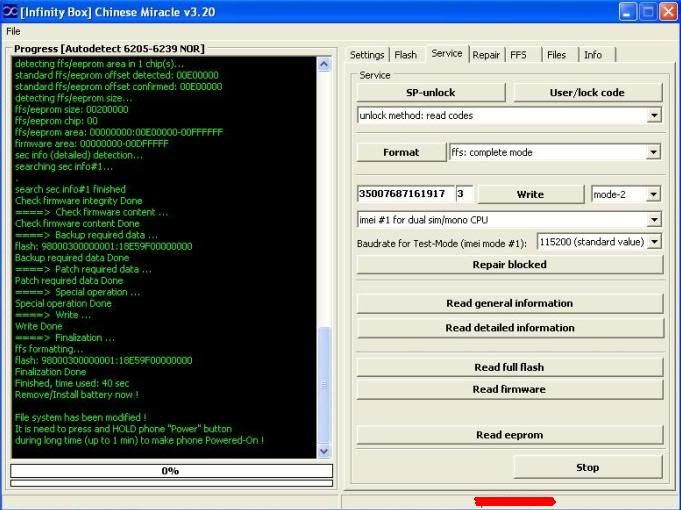Click the Stop button
This screenshot has width=681, height=510.
tap(588, 467)
